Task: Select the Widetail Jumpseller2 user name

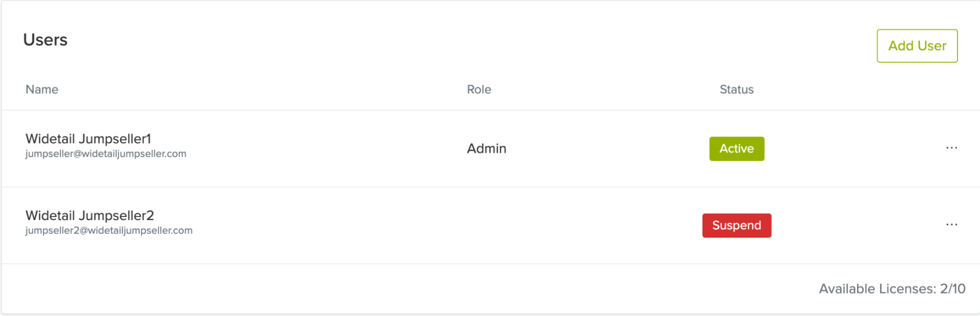Action: tap(90, 215)
